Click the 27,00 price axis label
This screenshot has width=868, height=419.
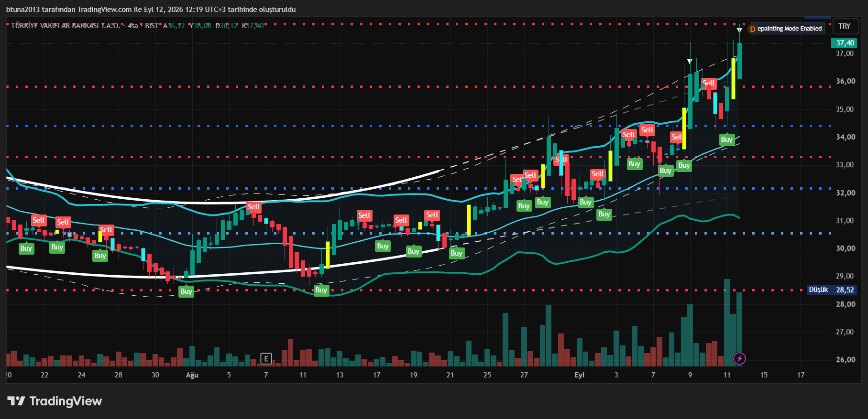(845, 332)
